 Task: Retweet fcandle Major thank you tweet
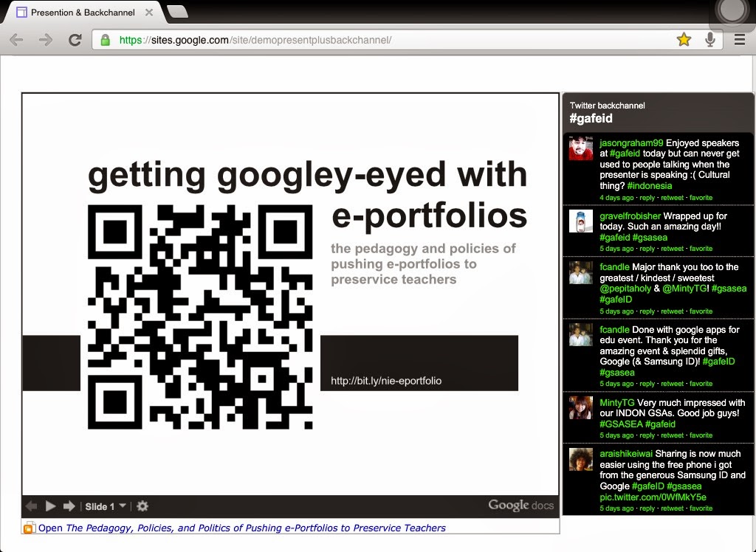coord(672,311)
